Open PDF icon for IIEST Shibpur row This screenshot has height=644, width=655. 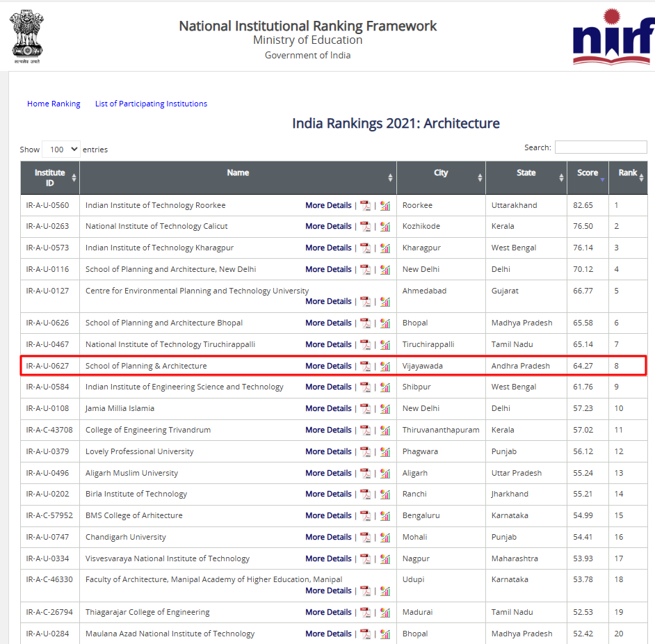pyautogui.click(x=366, y=387)
